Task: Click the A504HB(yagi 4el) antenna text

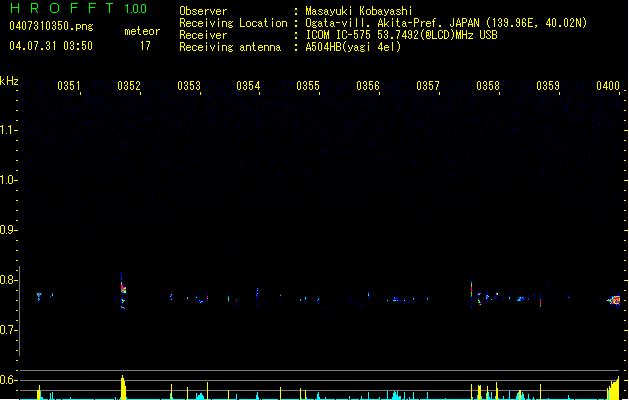Action: point(353,47)
